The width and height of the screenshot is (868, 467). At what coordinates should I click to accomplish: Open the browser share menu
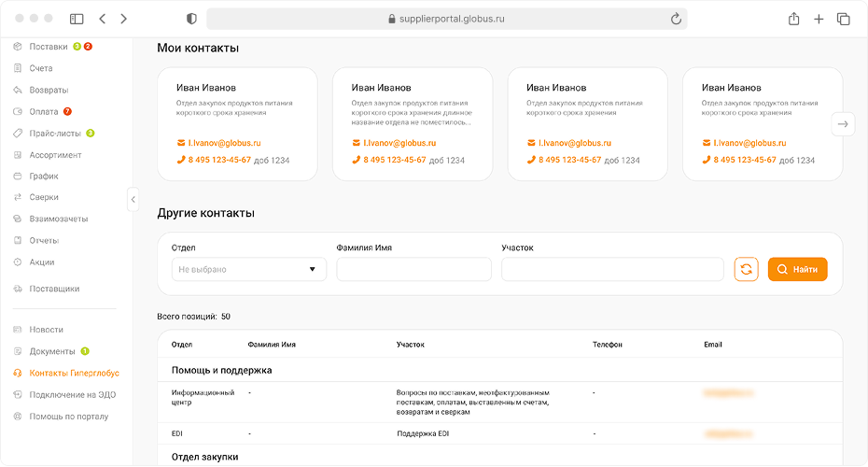coord(794,19)
